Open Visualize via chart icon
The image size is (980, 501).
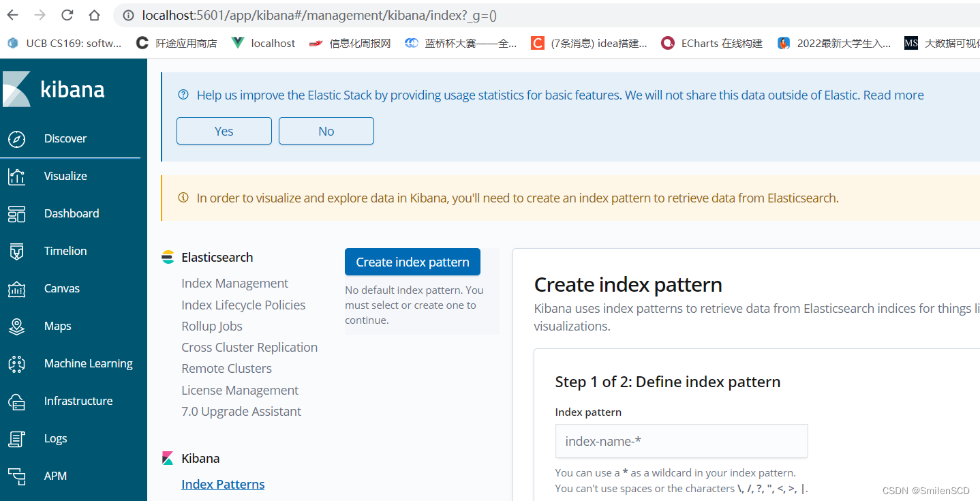click(x=16, y=176)
